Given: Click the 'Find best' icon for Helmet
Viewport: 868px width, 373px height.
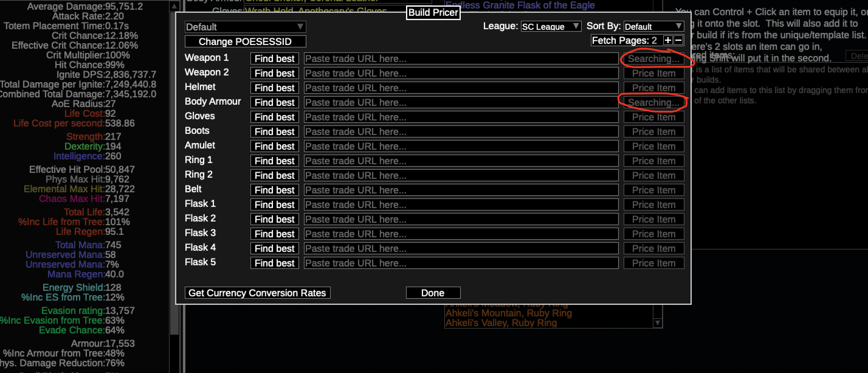Looking at the screenshot, I should (275, 88).
